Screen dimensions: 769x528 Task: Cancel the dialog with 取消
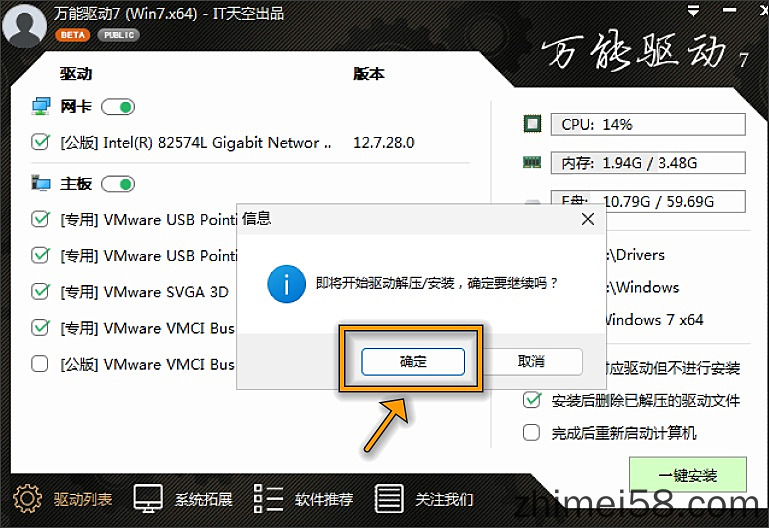pyautogui.click(x=532, y=362)
